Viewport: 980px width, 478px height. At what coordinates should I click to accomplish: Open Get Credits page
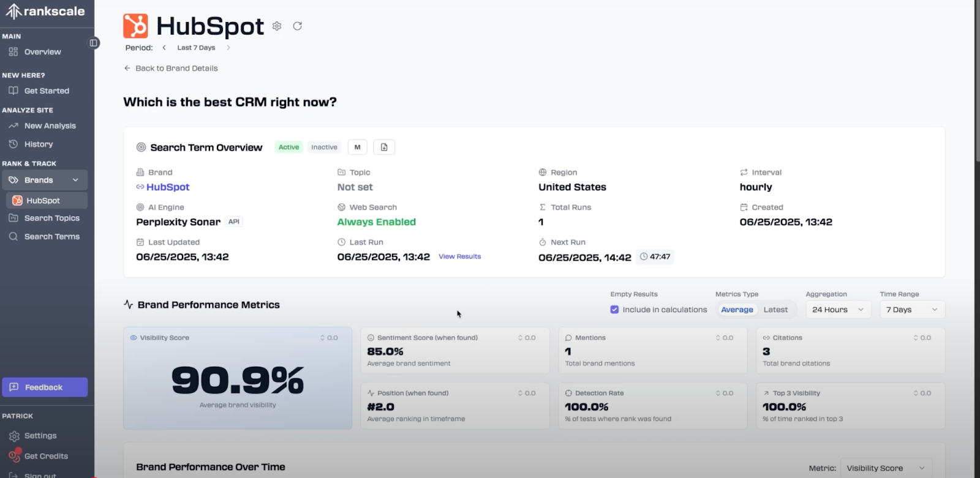click(46, 456)
